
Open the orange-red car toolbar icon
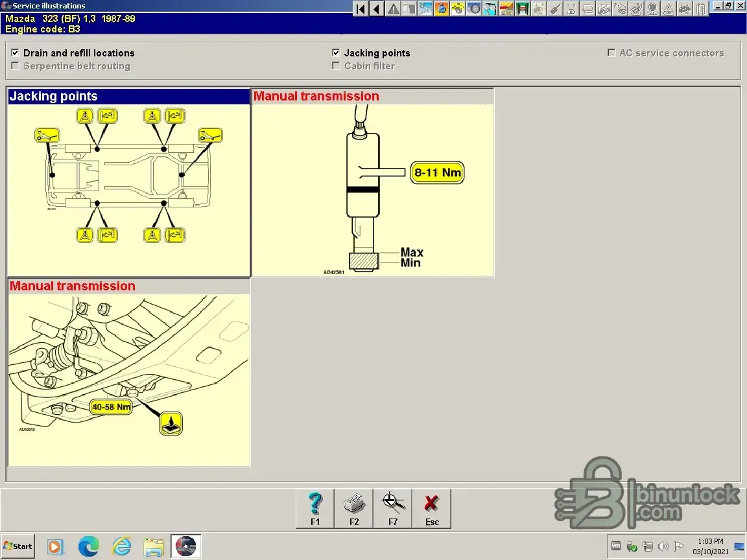(506, 8)
